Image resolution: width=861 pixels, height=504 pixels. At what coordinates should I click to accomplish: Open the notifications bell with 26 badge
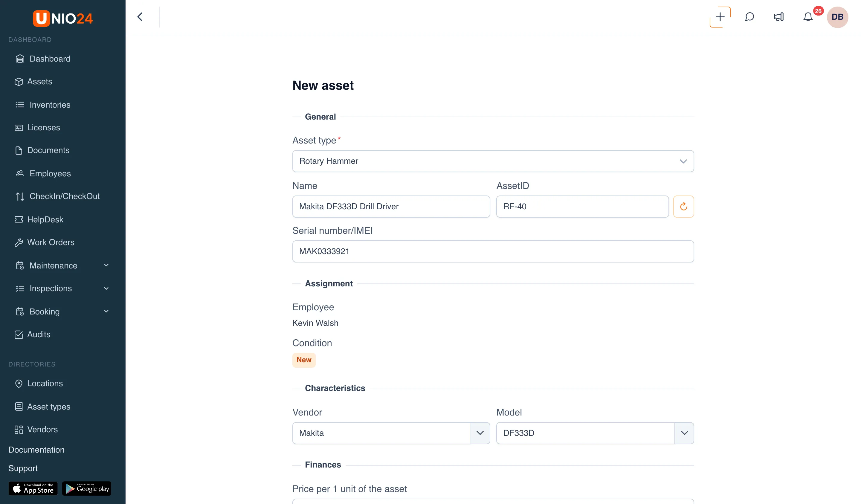(x=808, y=17)
